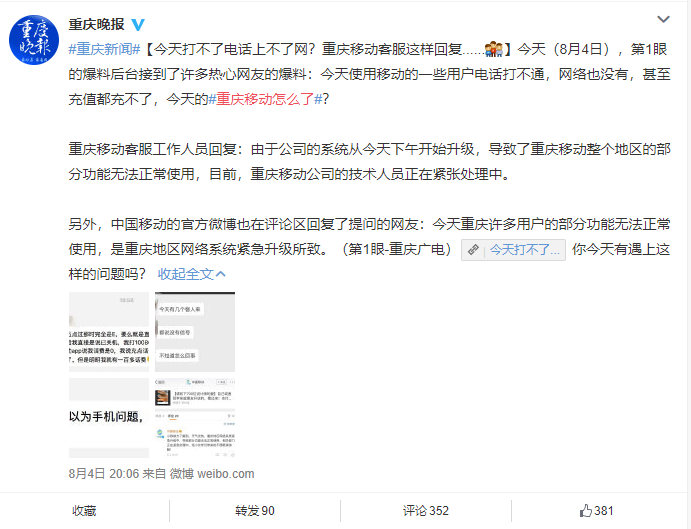Open the Weibo comment screenshot thumbnail
Screen dimensions: 691x529
click(x=195, y=418)
